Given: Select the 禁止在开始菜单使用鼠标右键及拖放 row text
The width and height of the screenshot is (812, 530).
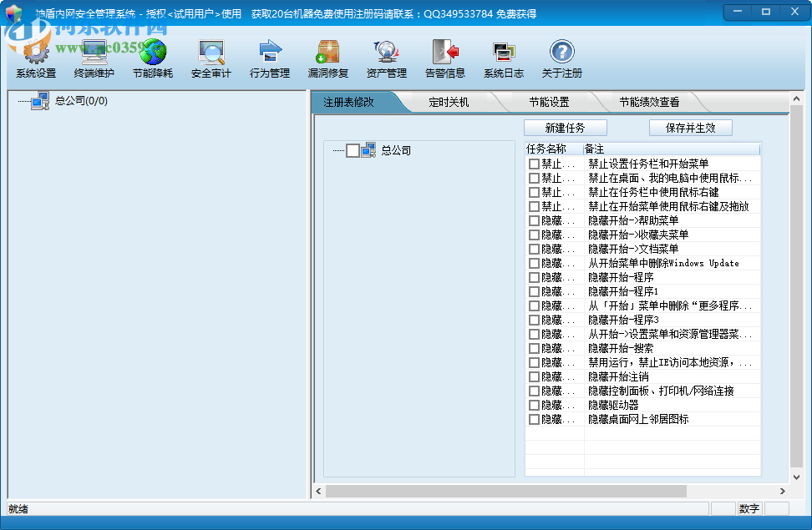Looking at the screenshot, I should point(668,206).
